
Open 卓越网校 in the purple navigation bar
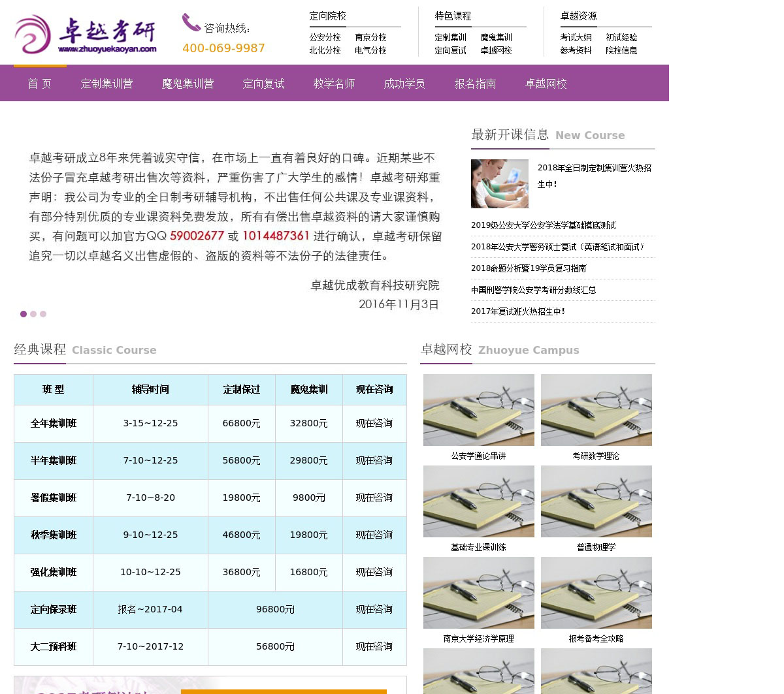coord(546,84)
